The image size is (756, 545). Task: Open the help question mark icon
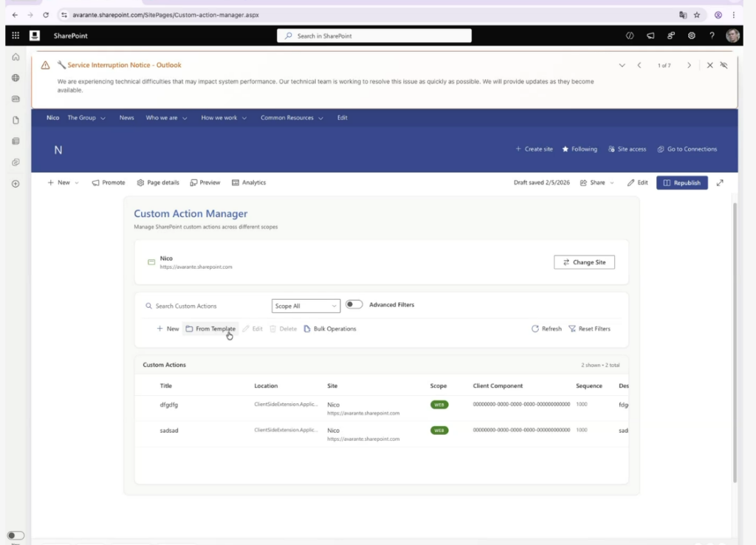(x=712, y=35)
